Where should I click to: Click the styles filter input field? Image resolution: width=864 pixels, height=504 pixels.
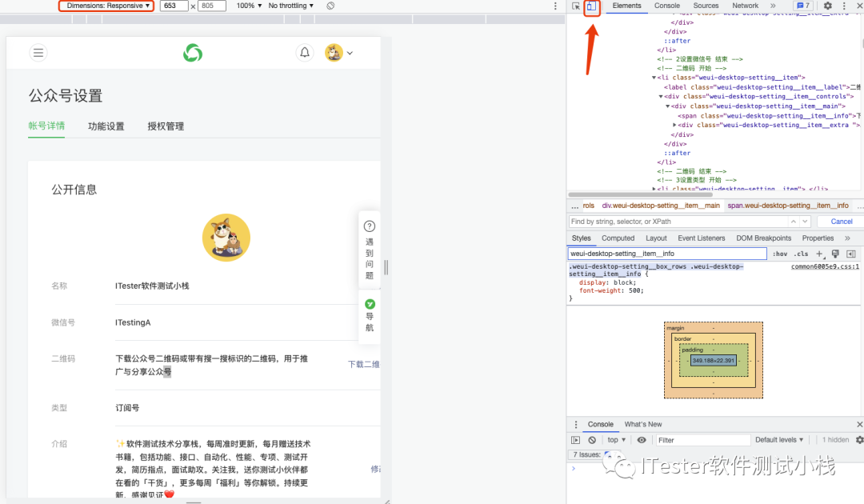[667, 254]
